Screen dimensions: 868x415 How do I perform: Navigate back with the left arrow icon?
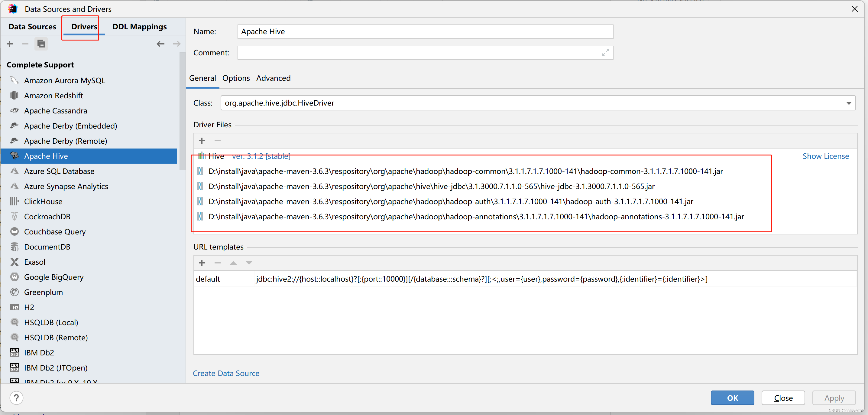click(x=160, y=44)
